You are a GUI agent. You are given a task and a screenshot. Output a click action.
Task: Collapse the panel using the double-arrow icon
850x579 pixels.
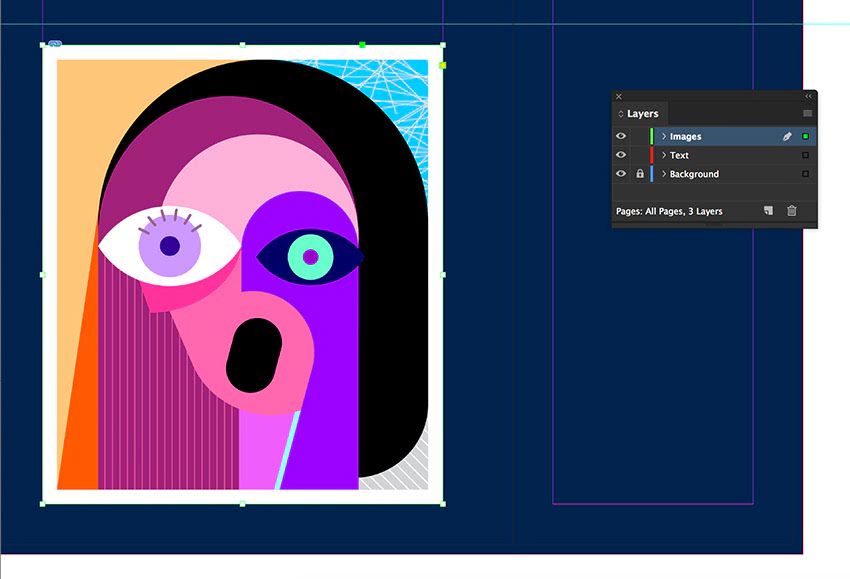tap(808, 97)
